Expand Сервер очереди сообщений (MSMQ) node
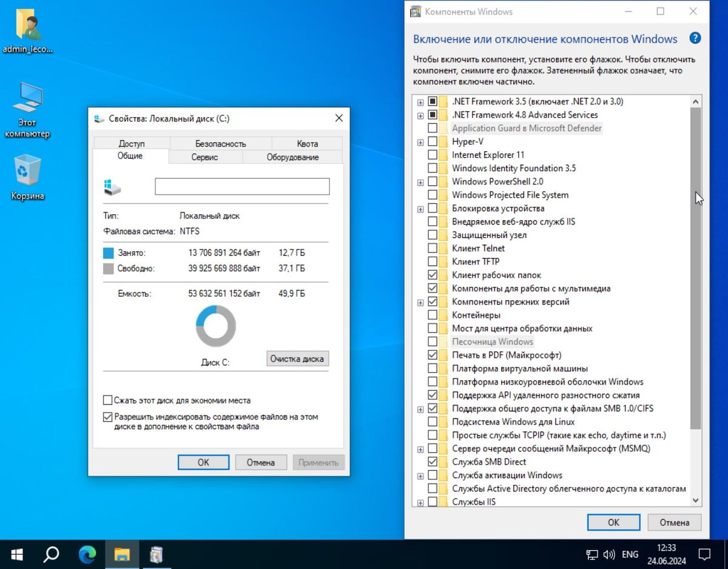The height and width of the screenshot is (569, 728). (420, 449)
